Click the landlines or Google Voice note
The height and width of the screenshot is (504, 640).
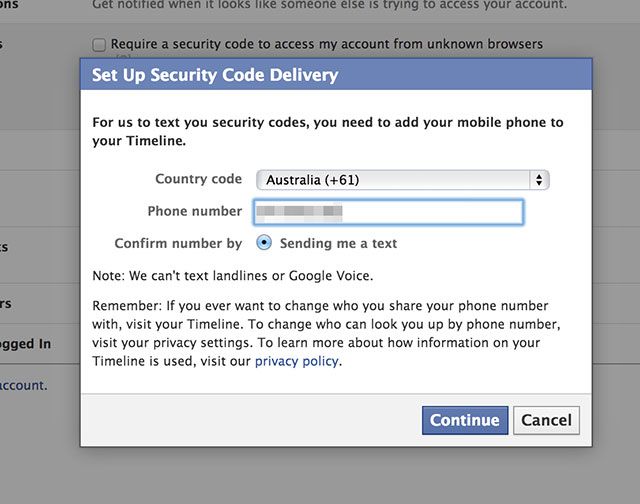point(232,275)
